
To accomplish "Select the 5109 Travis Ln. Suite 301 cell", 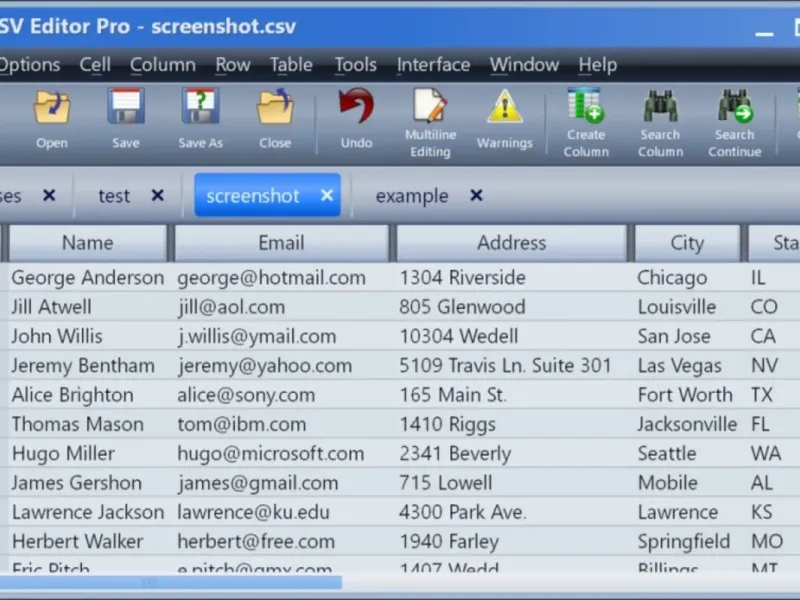I will pos(513,365).
